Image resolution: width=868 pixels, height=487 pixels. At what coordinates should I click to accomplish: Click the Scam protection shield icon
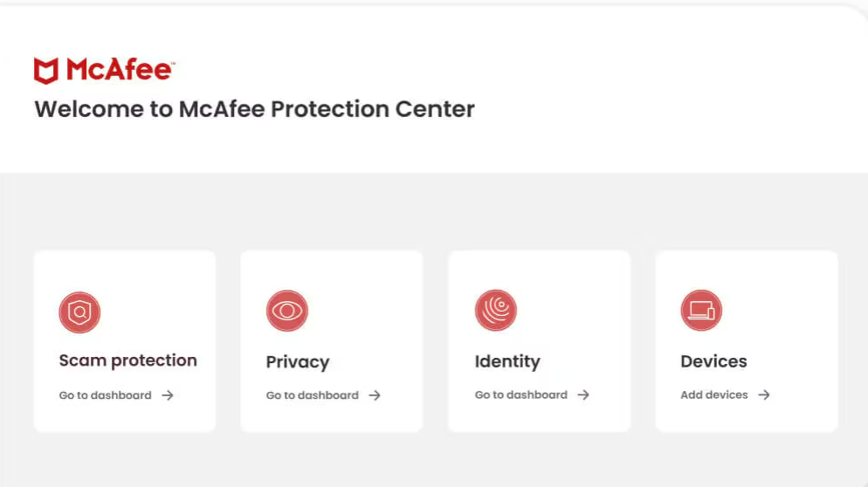point(79,312)
